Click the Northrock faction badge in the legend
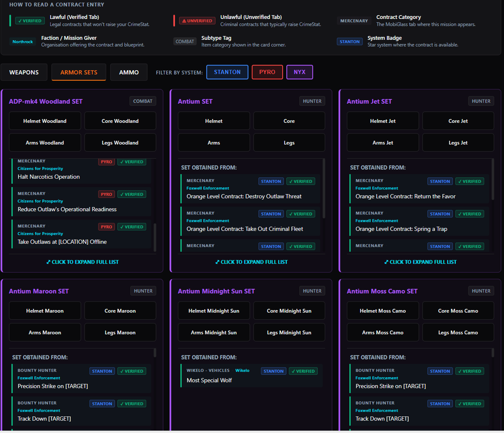504x433 pixels. click(22, 41)
